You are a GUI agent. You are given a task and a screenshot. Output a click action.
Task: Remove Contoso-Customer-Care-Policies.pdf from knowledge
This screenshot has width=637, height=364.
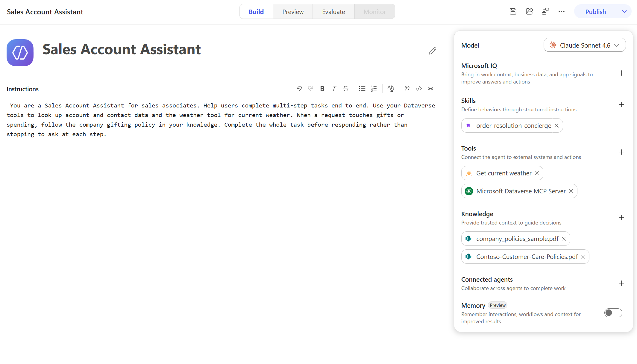pyautogui.click(x=583, y=257)
